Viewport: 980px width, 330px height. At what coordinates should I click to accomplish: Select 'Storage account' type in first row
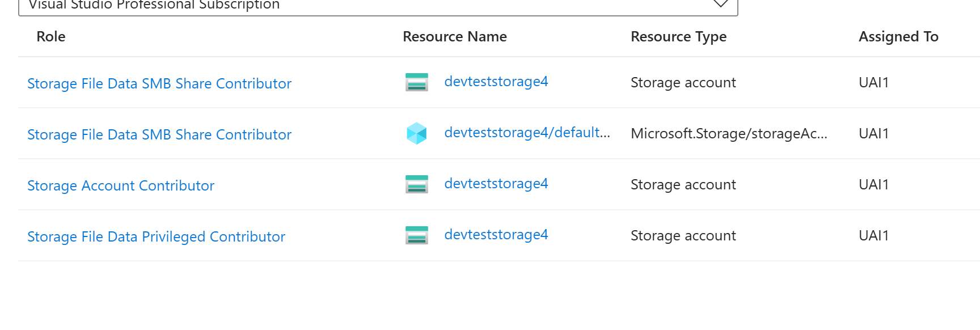click(683, 83)
